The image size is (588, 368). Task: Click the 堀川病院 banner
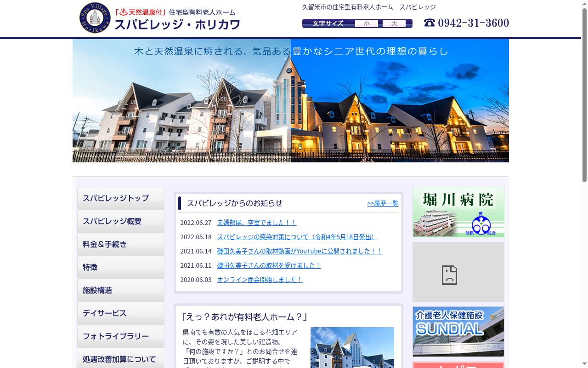click(458, 212)
